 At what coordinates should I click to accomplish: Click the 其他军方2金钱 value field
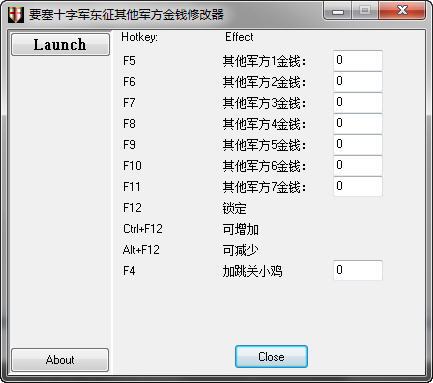pyautogui.click(x=358, y=82)
